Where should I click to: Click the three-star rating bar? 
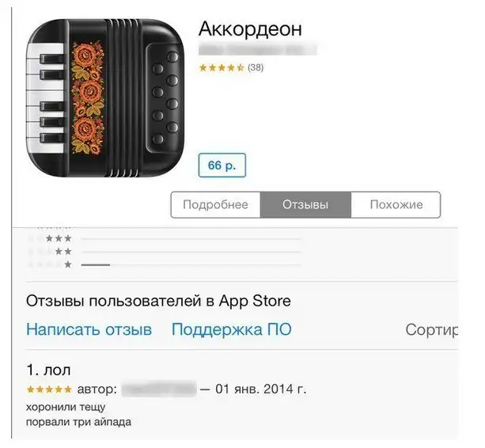pyautogui.click(x=191, y=239)
